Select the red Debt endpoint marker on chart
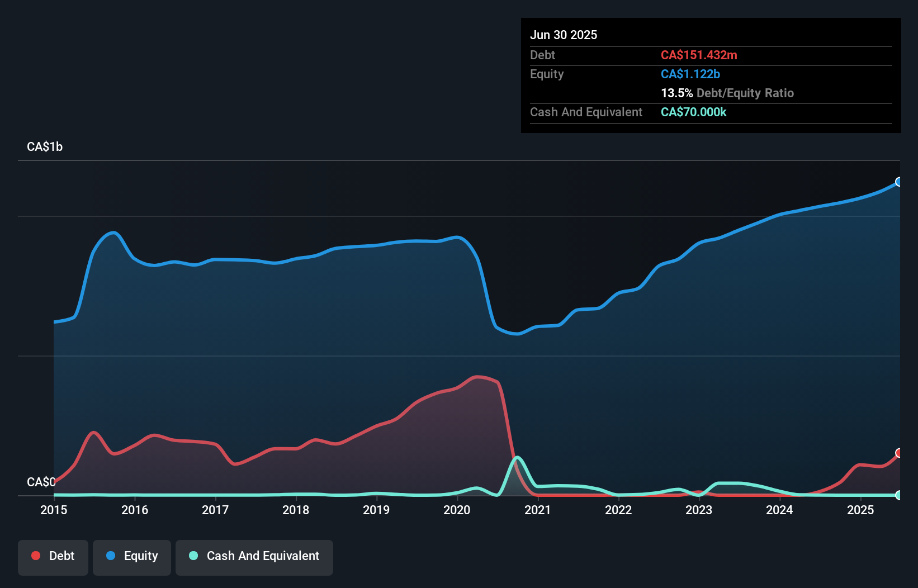The width and height of the screenshot is (918, 588). 898,453
